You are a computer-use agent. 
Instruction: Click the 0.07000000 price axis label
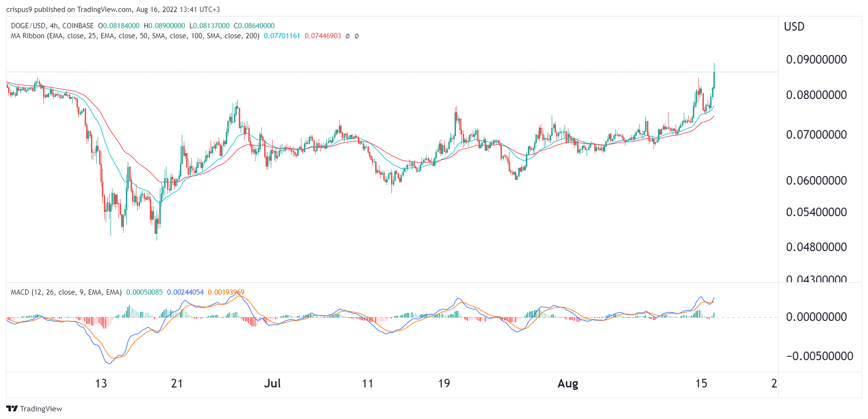click(816, 135)
